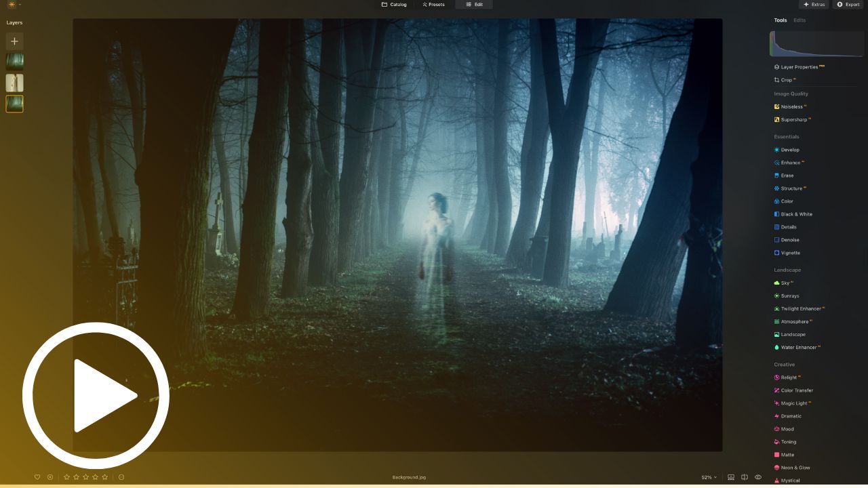Open the Noiseless AI tool
Viewport: 868px width, 488px height.
click(791, 106)
